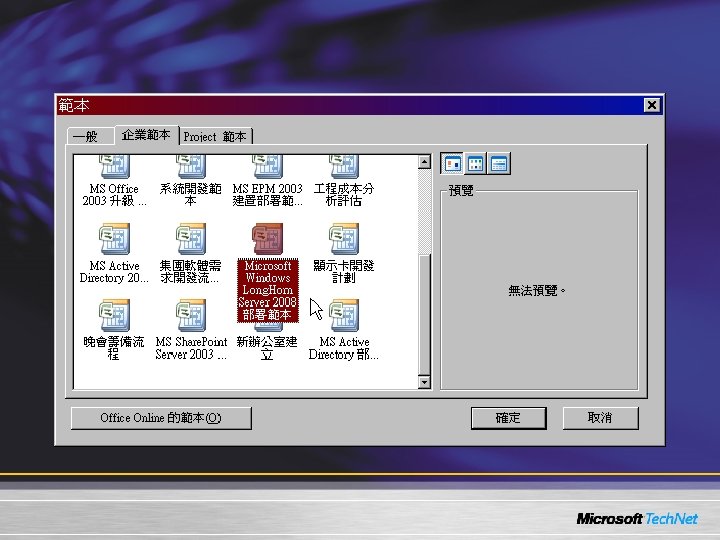This screenshot has width=720, height=540.
Task: Select the MS Active Directory 20... template icon
Action: click(x=114, y=239)
